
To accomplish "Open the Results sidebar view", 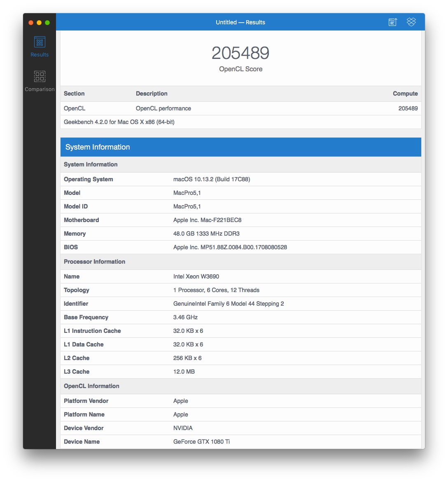I will [40, 47].
